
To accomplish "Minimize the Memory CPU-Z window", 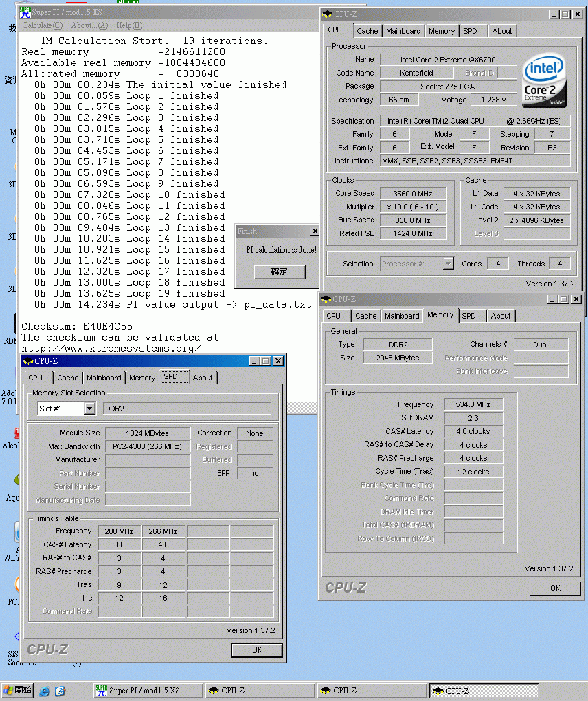I will (552, 299).
